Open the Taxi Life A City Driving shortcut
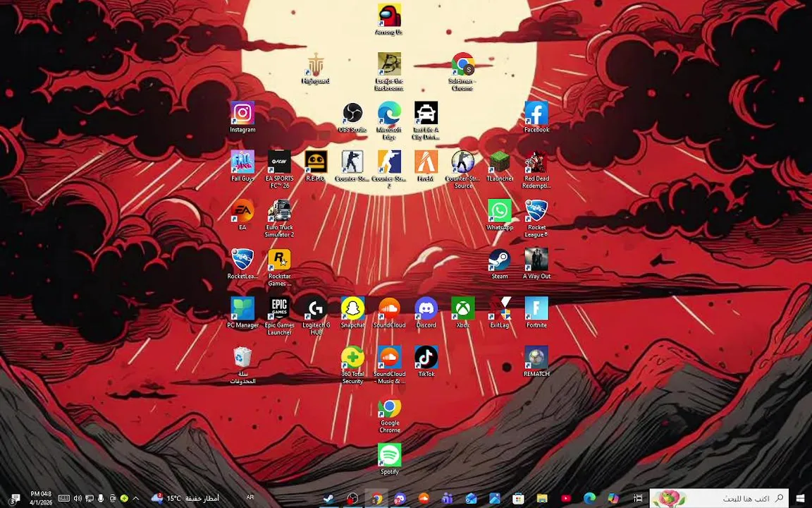Image resolution: width=812 pixels, height=508 pixels. click(426, 121)
